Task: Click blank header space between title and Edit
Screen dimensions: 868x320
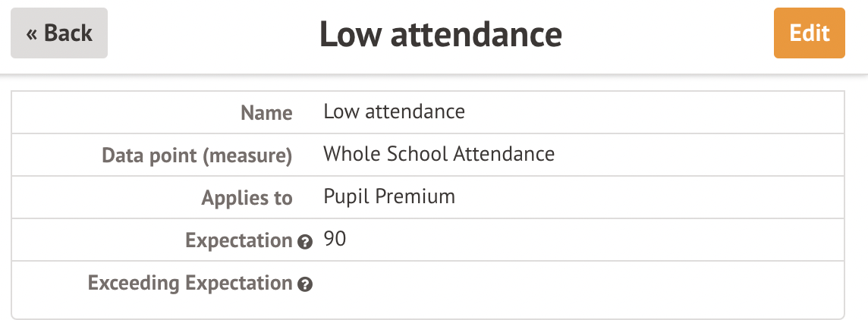Action: click(x=668, y=33)
